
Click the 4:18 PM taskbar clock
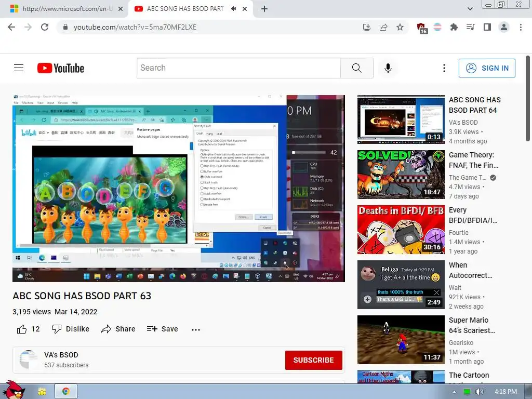coord(506,392)
